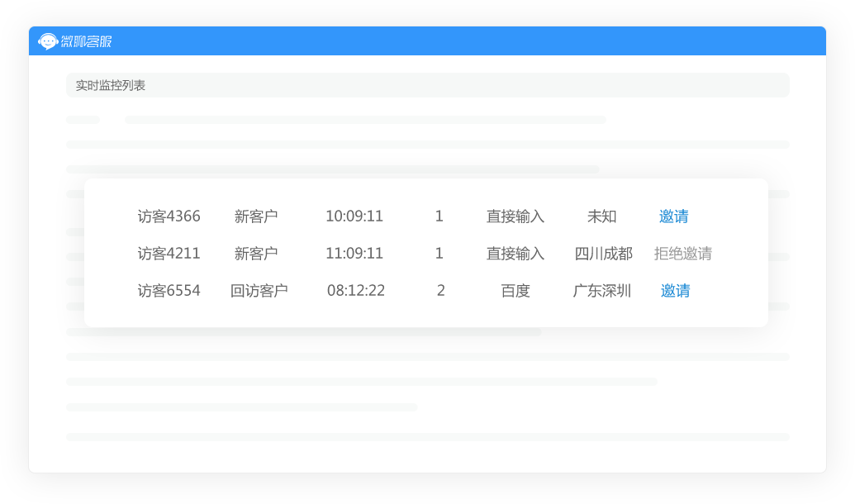Image resolution: width=855 pixels, height=504 pixels.
Task: Click visit count 1 for 访客4366
Action: click(439, 216)
